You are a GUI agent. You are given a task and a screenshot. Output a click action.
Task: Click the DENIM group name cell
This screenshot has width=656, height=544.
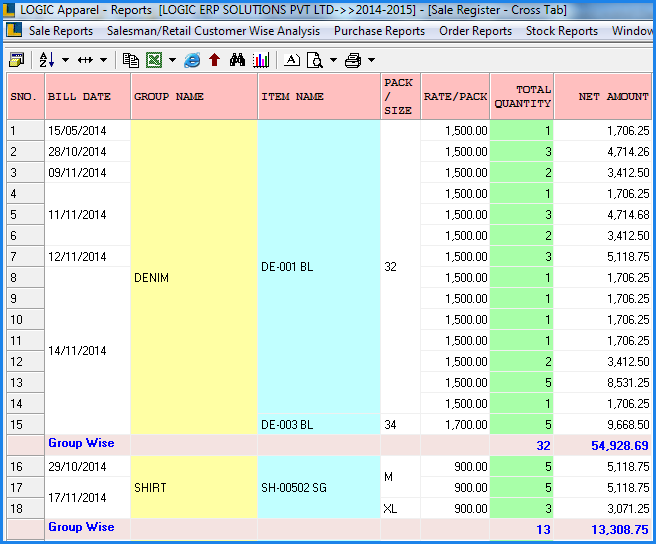[x=194, y=277]
